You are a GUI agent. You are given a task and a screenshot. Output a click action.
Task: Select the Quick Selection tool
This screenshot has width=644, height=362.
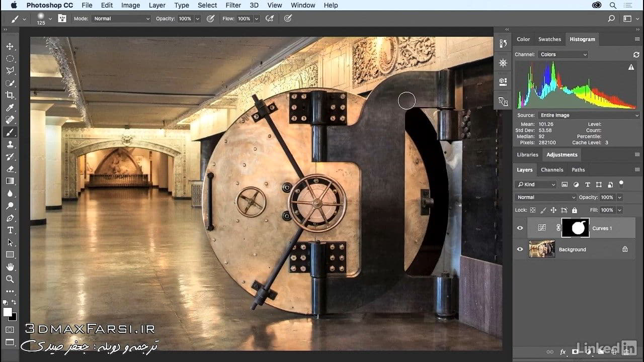click(x=10, y=83)
